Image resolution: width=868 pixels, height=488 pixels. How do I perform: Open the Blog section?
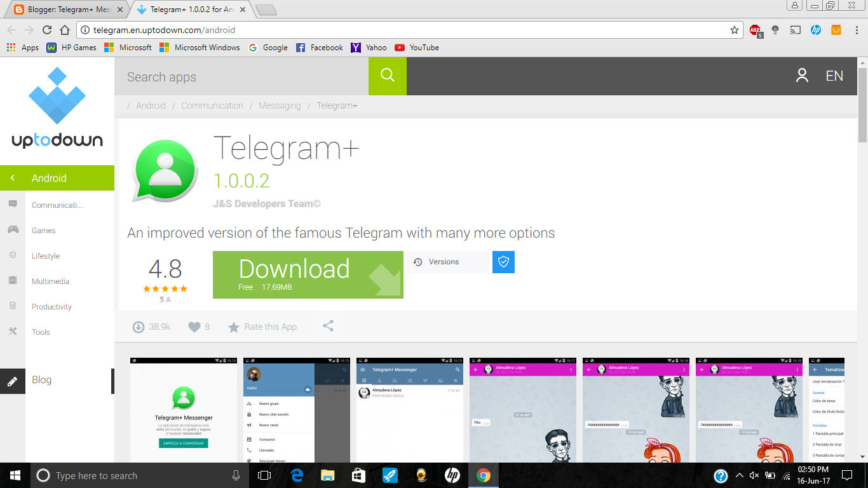[x=42, y=380]
